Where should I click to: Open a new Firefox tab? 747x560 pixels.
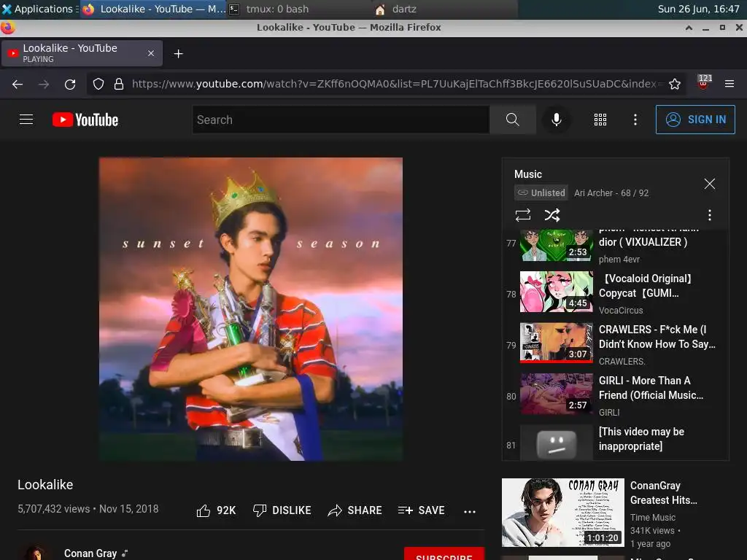click(x=178, y=54)
